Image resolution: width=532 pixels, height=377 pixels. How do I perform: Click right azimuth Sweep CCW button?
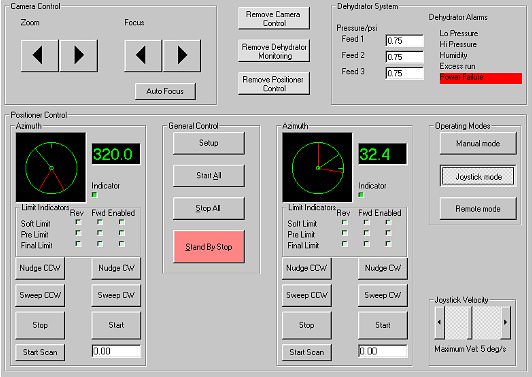[x=307, y=295]
